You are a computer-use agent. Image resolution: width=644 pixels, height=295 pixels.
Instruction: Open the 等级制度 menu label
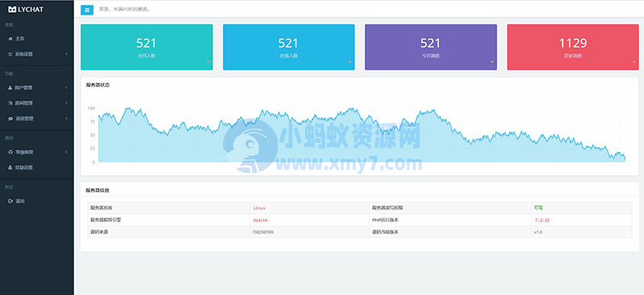[24, 152]
